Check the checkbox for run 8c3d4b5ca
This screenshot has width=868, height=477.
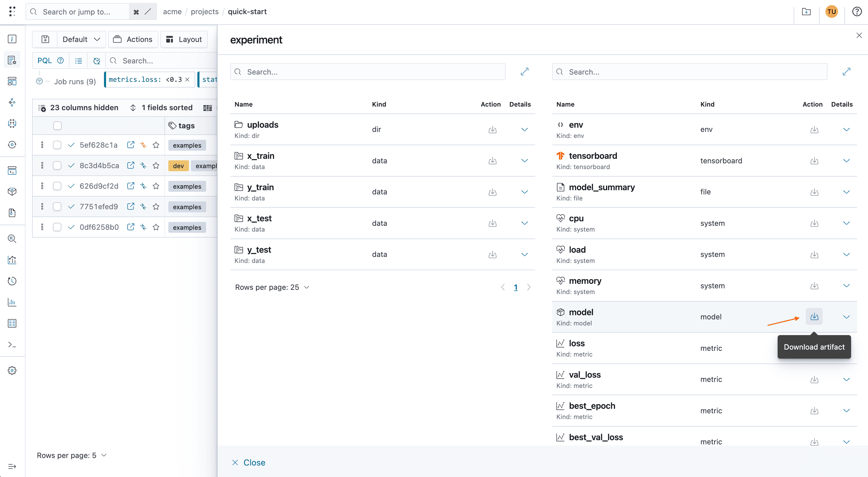click(57, 165)
